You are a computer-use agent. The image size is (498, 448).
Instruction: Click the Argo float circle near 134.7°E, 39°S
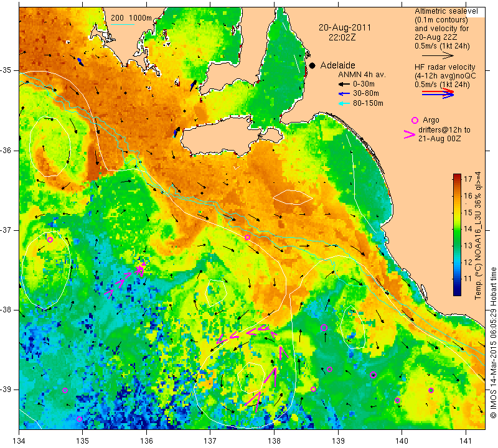(x=65, y=391)
